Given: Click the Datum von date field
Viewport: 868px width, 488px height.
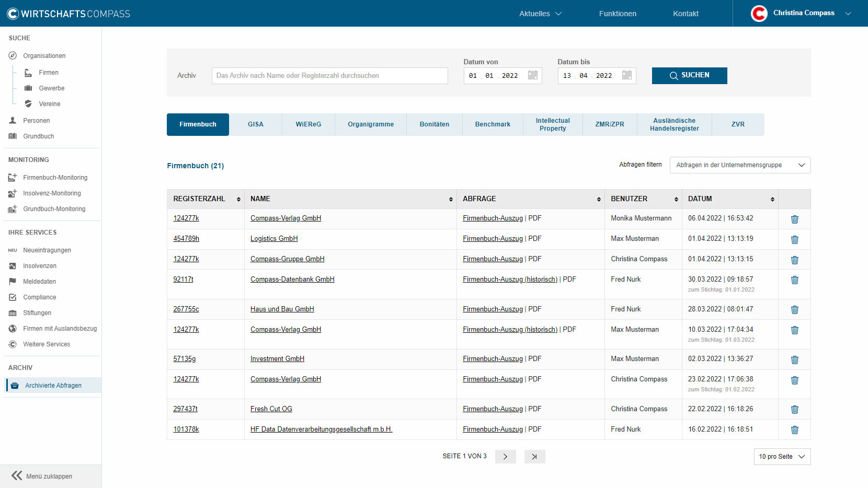Looking at the screenshot, I should click(x=502, y=76).
